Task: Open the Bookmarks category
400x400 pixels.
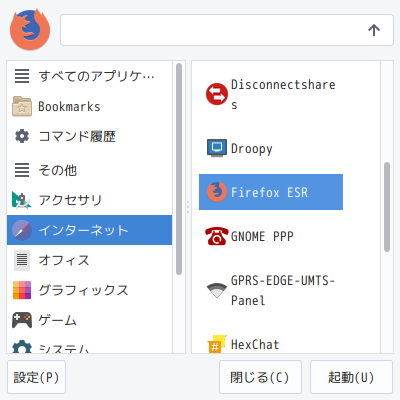Action: [x=90, y=106]
